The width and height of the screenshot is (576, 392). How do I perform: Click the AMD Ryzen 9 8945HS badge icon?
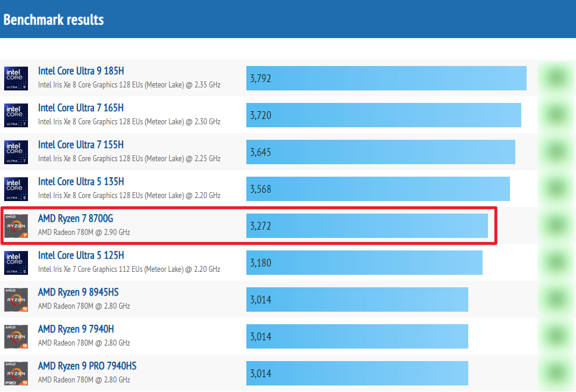click(16, 299)
